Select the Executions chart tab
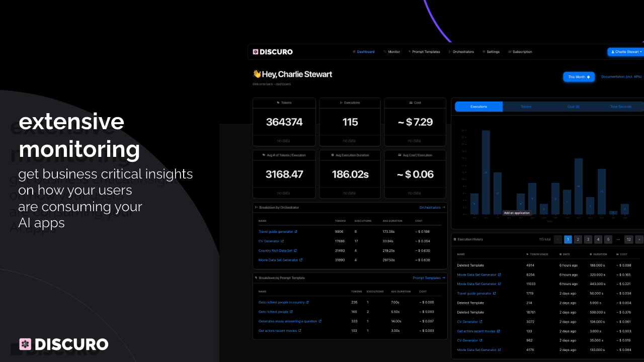Screen dimensions: 644x362 (x=478, y=107)
